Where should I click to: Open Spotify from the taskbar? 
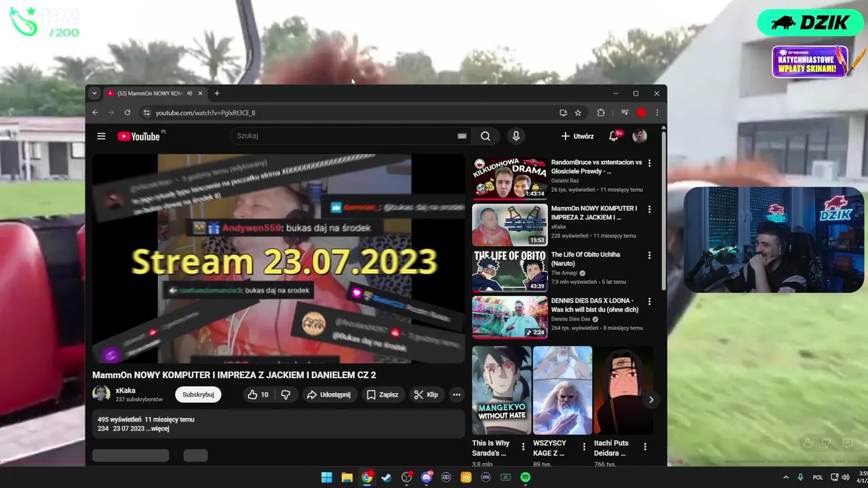coord(526,477)
